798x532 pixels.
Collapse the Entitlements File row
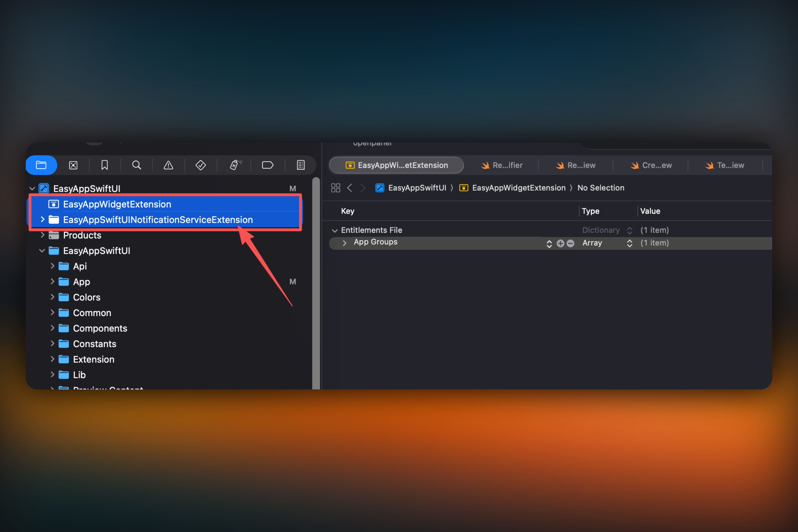[x=335, y=231]
